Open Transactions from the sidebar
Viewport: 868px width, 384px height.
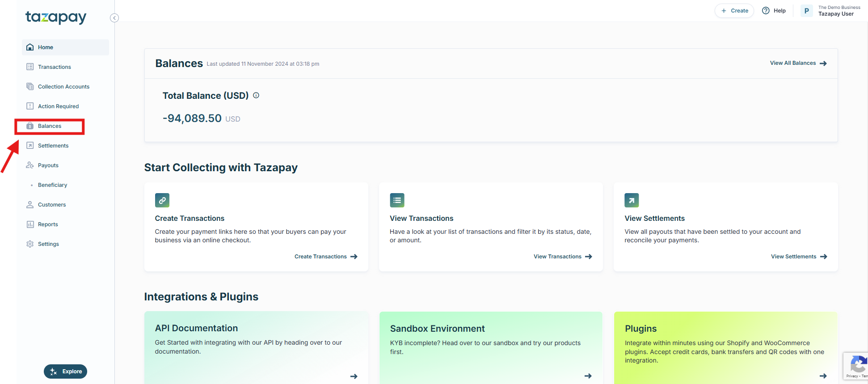tap(65, 67)
